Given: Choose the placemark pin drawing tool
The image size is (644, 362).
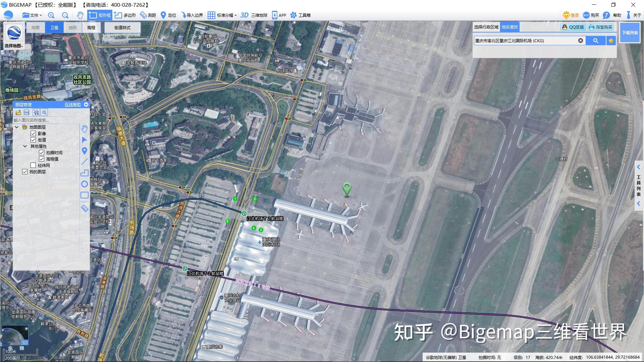Looking at the screenshot, I should coord(85,151).
